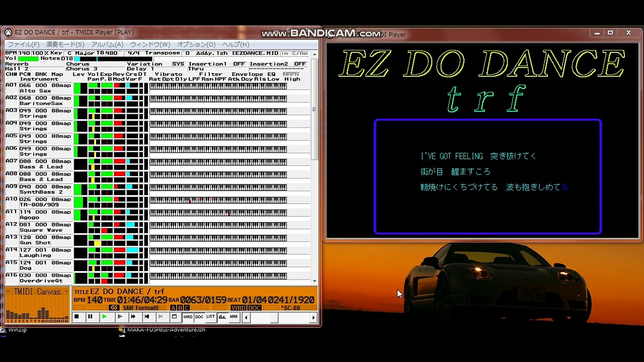Click the green Vol level bar

pyautogui.click(x=28, y=59)
